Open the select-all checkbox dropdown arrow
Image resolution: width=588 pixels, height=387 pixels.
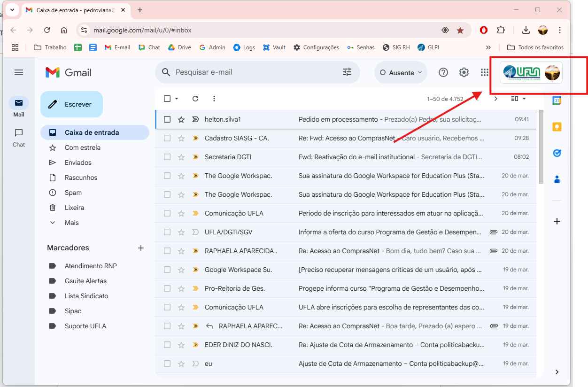click(x=177, y=99)
